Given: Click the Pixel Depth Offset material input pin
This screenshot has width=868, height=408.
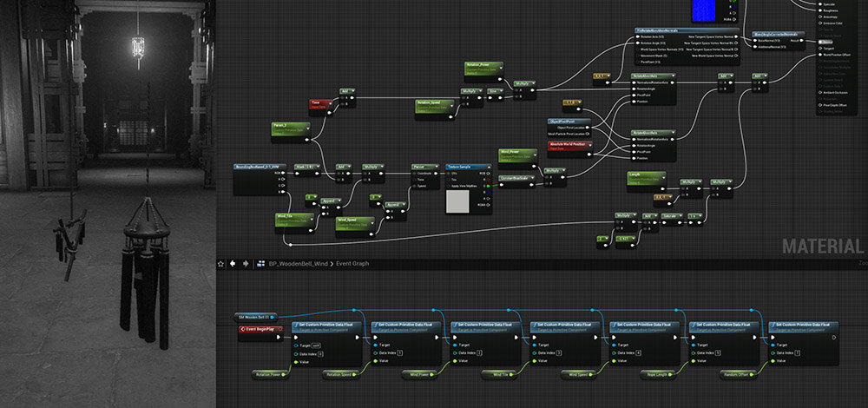Looking at the screenshot, I should click(x=820, y=105).
